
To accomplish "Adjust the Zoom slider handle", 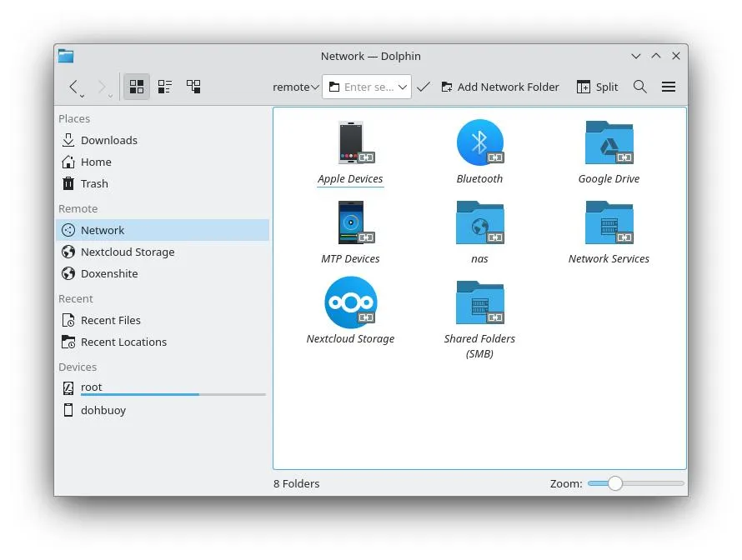I will [x=614, y=483].
